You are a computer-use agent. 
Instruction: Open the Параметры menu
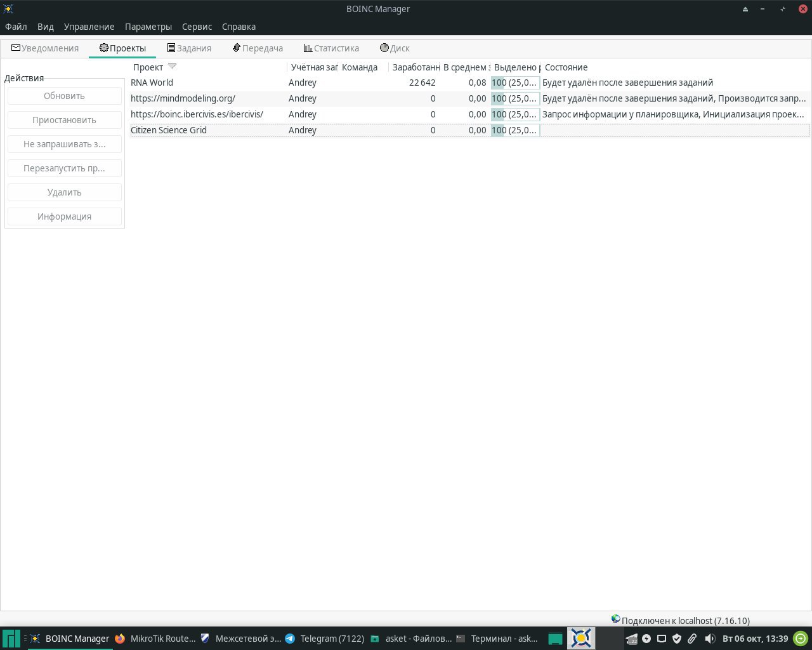148,27
